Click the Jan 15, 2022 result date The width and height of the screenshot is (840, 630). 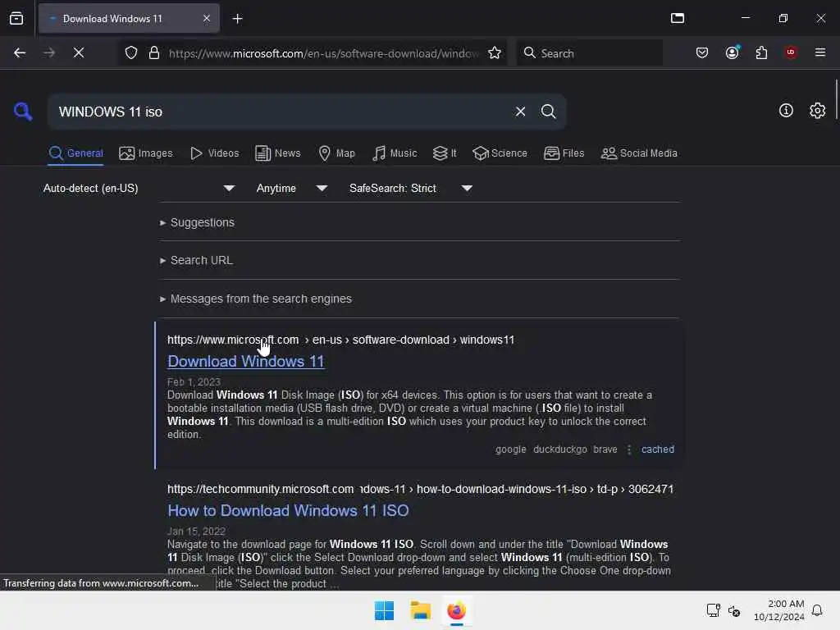point(196,532)
